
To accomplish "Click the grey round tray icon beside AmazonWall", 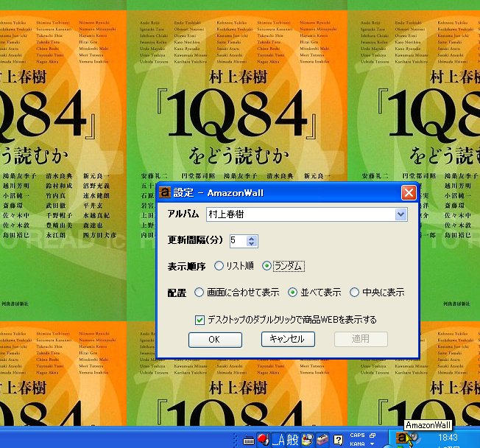I will click(x=414, y=437).
